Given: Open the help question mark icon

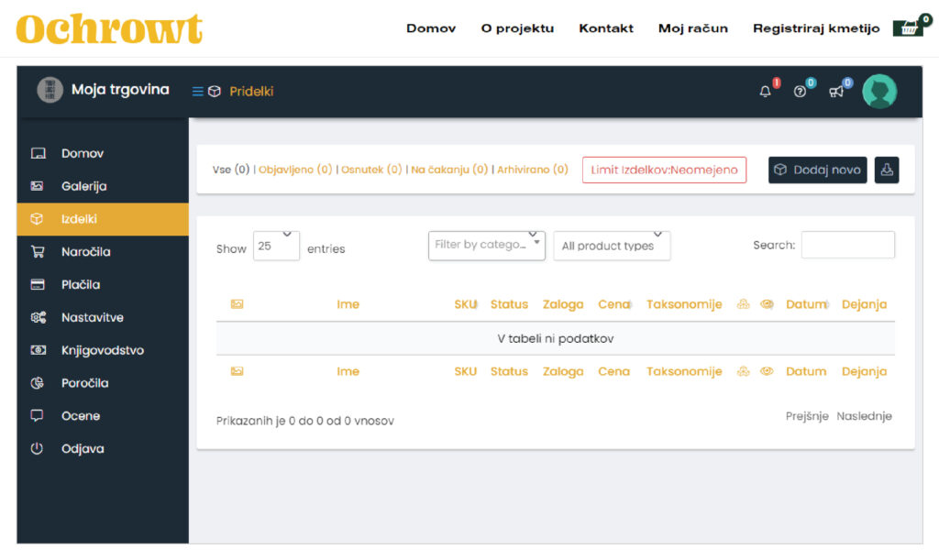Looking at the screenshot, I should coord(800,91).
